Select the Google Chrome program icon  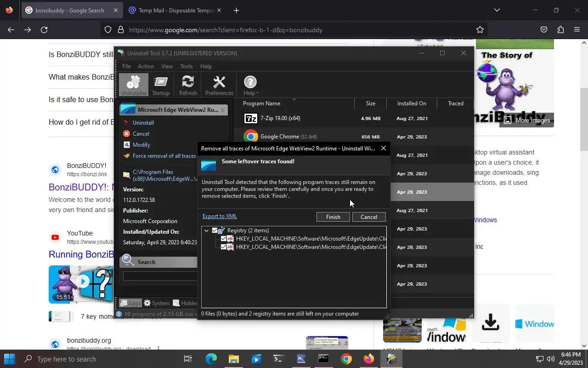(x=251, y=137)
